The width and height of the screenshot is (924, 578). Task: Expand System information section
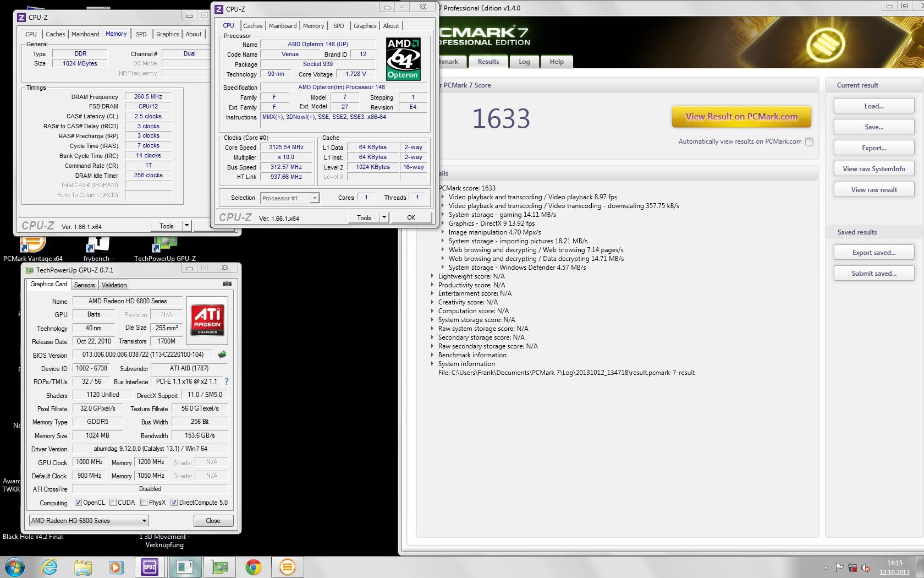[x=433, y=364]
